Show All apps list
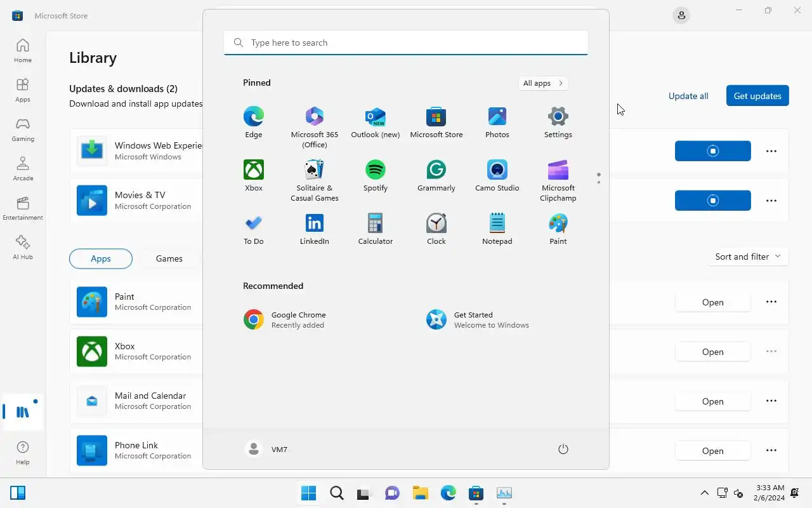 (542, 83)
